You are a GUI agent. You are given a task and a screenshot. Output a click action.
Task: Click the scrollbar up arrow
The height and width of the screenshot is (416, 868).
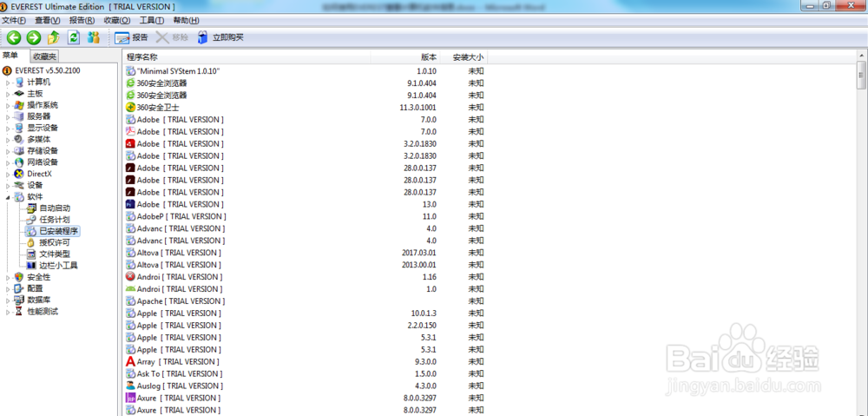(861, 56)
